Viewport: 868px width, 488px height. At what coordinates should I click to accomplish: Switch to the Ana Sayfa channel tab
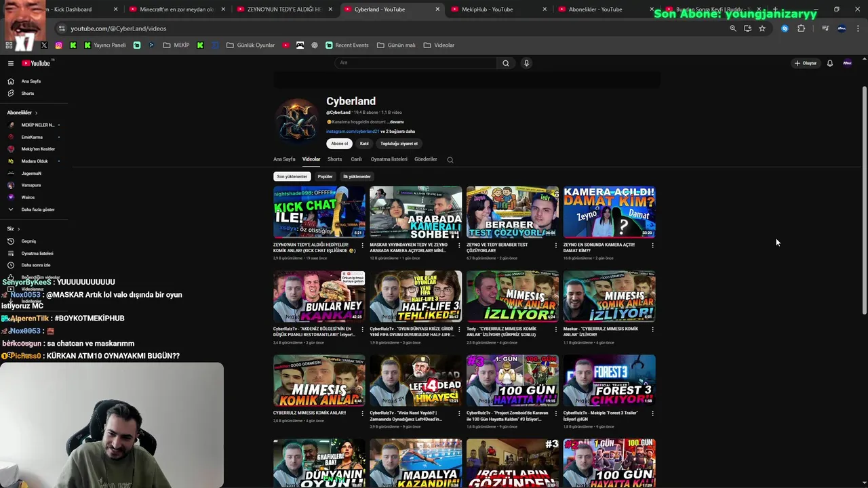(x=284, y=159)
